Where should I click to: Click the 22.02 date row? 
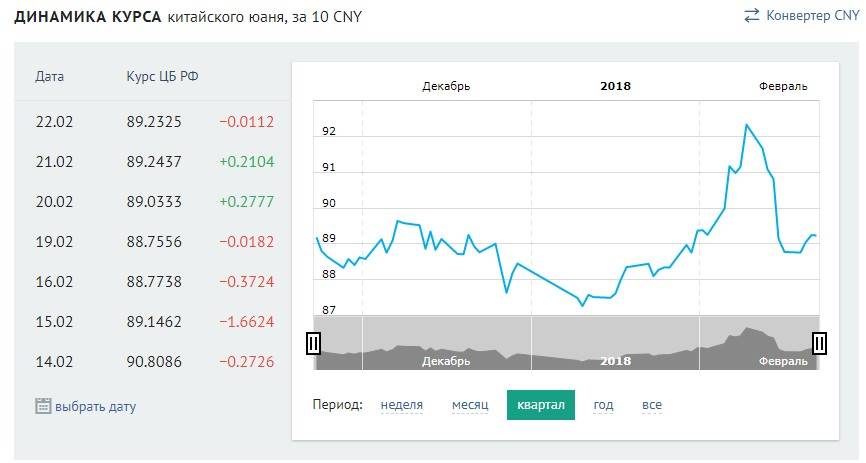(54, 122)
